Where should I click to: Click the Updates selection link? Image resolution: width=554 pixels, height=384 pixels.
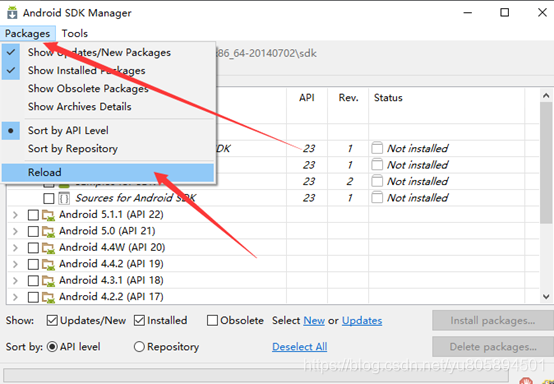click(362, 321)
